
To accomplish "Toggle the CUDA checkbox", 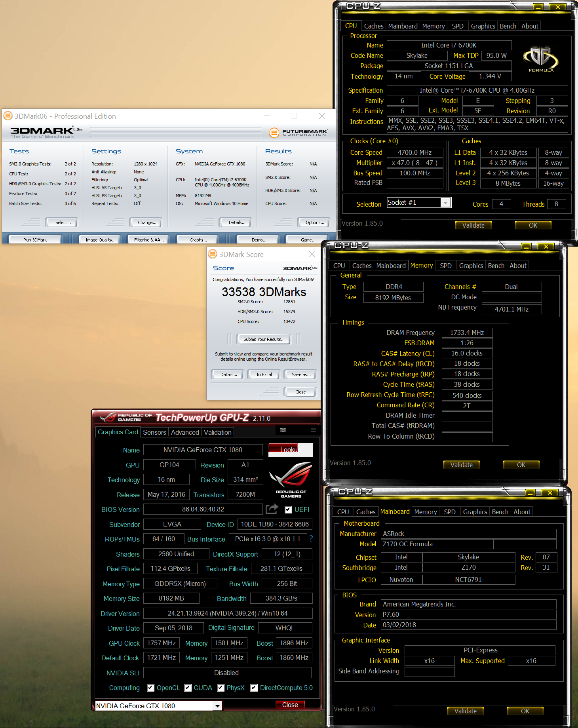I will [188, 688].
